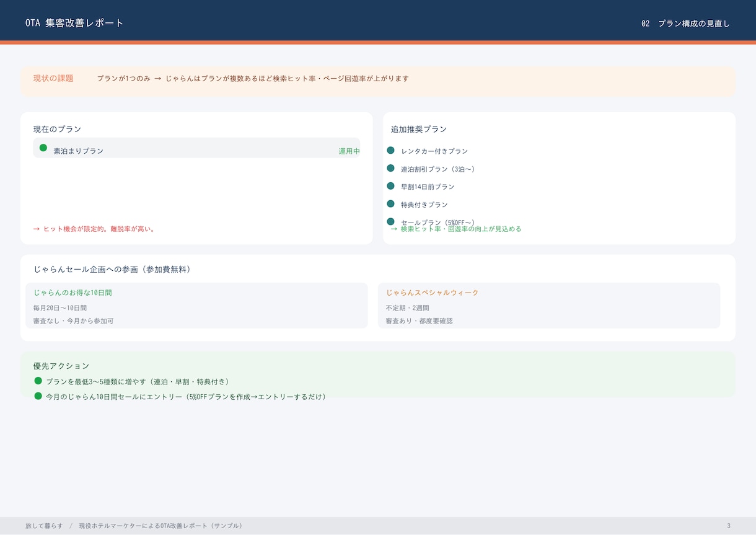Click the heading "じゃらんセール企画への参画（参加費無料）"

(112, 269)
